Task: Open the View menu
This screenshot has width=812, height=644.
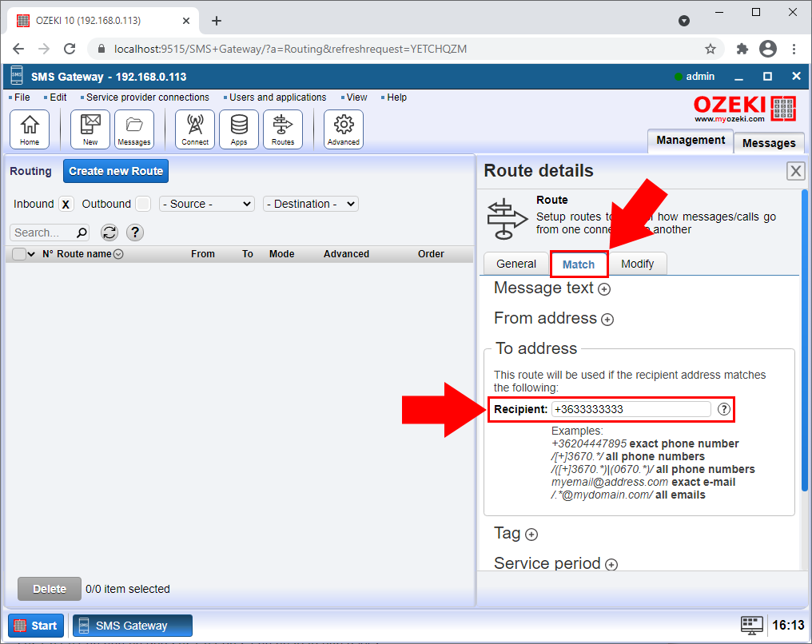Action: click(x=356, y=97)
